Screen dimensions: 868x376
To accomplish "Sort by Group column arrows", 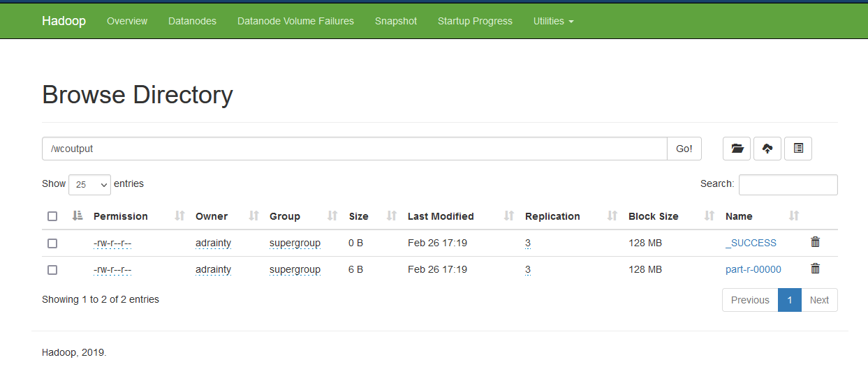I will point(332,216).
